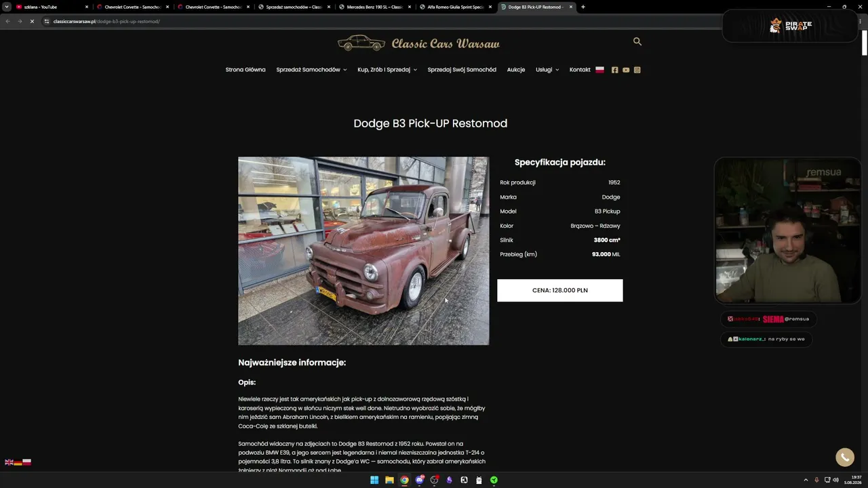Image resolution: width=868 pixels, height=488 pixels.
Task: Open Discord from the taskbar
Action: point(420,480)
